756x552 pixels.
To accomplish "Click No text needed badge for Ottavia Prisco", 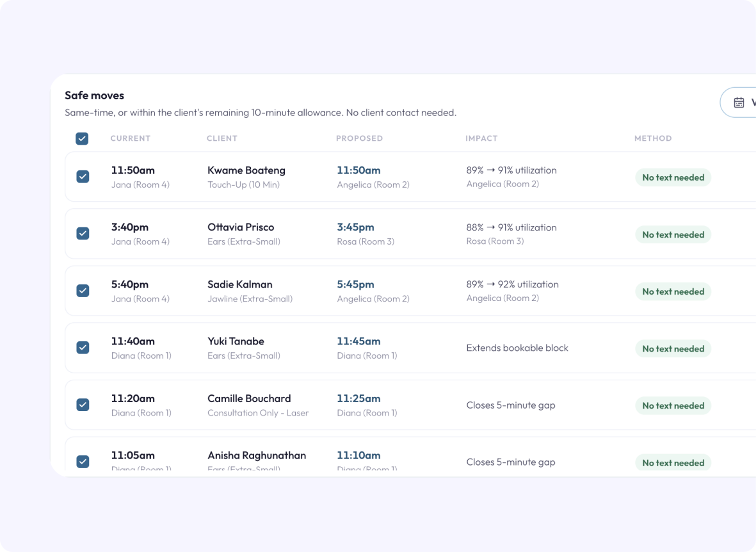I will [673, 234].
